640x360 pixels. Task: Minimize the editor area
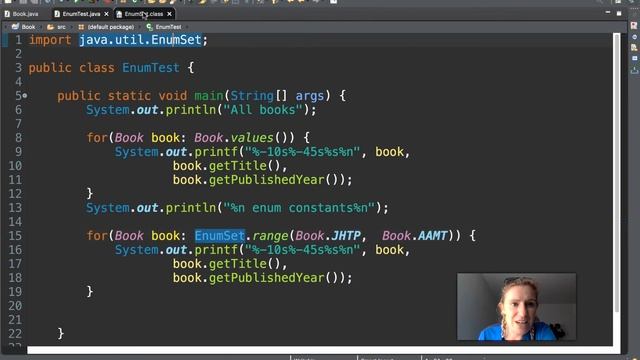point(608,13)
